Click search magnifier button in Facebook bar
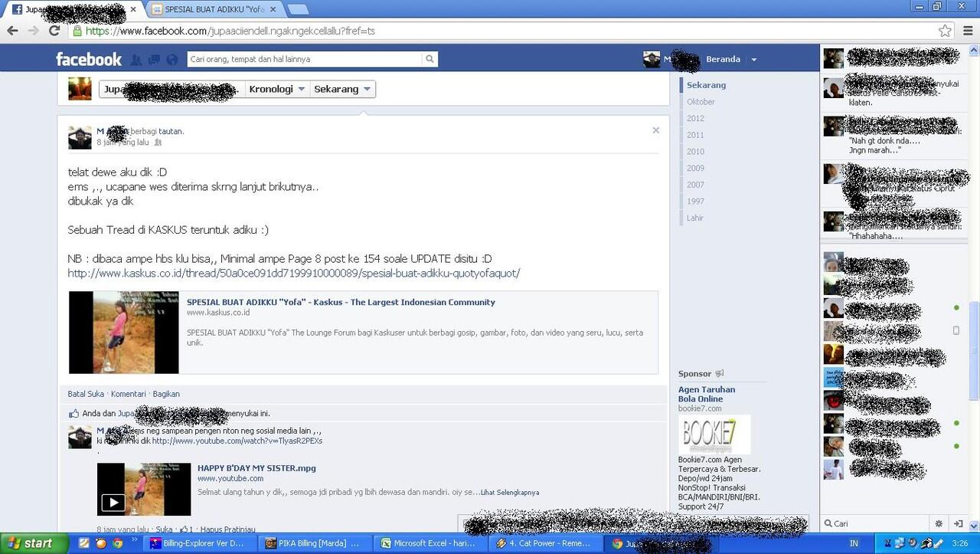 coord(430,59)
